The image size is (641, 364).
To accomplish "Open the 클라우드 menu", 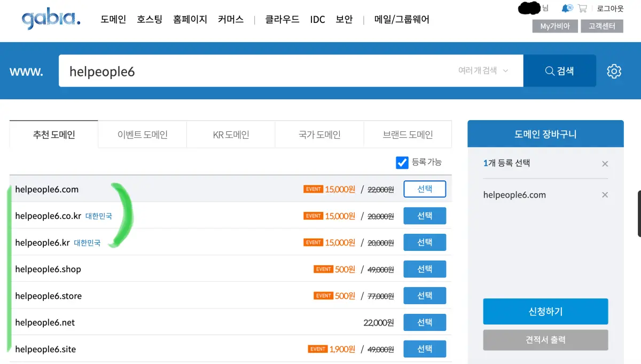I will tap(283, 19).
